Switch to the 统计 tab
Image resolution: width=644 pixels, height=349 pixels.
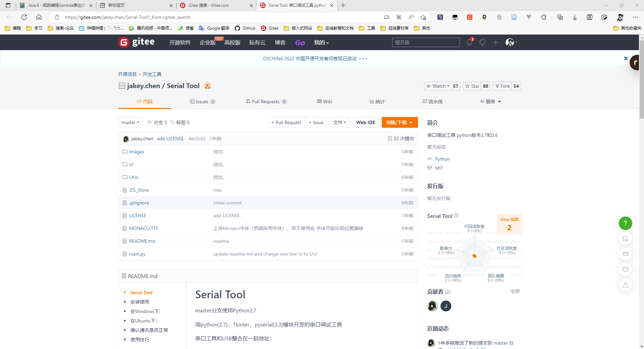(x=377, y=102)
